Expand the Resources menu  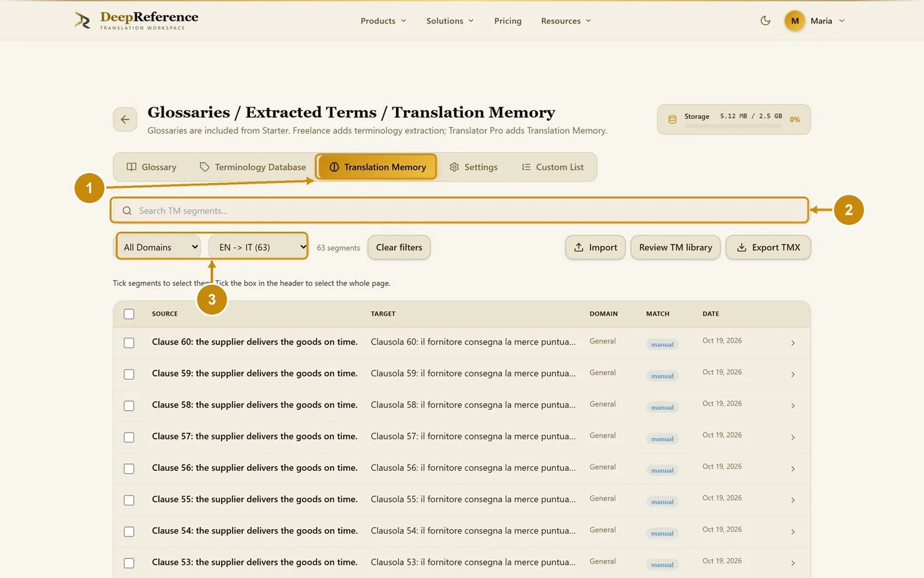566,21
